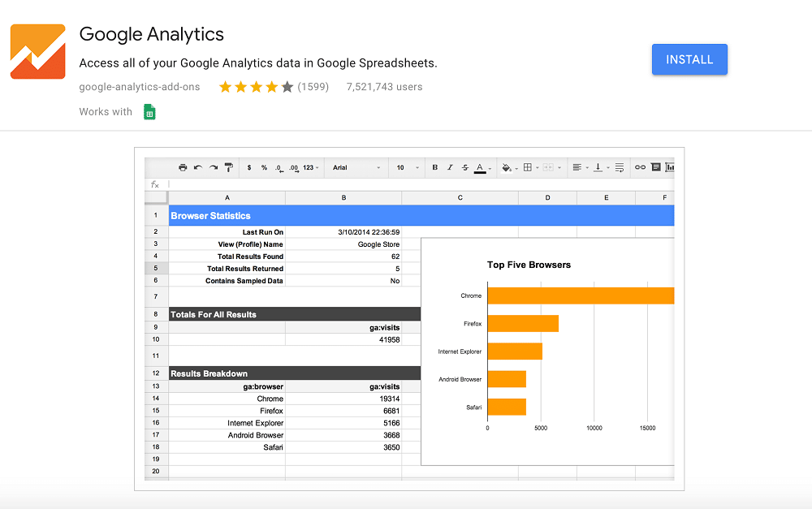Click the Totals For All Results header
This screenshot has width=812, height=509.
click(x=295, y=314)
